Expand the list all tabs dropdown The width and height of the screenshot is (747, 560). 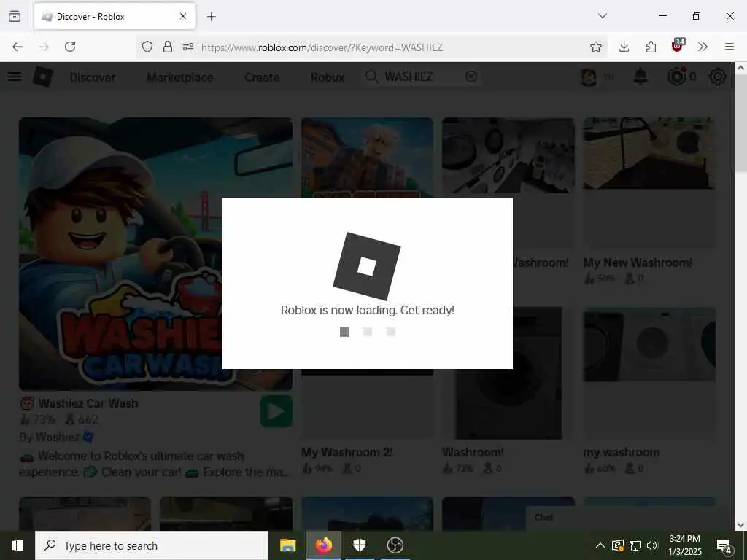(603, 16)
